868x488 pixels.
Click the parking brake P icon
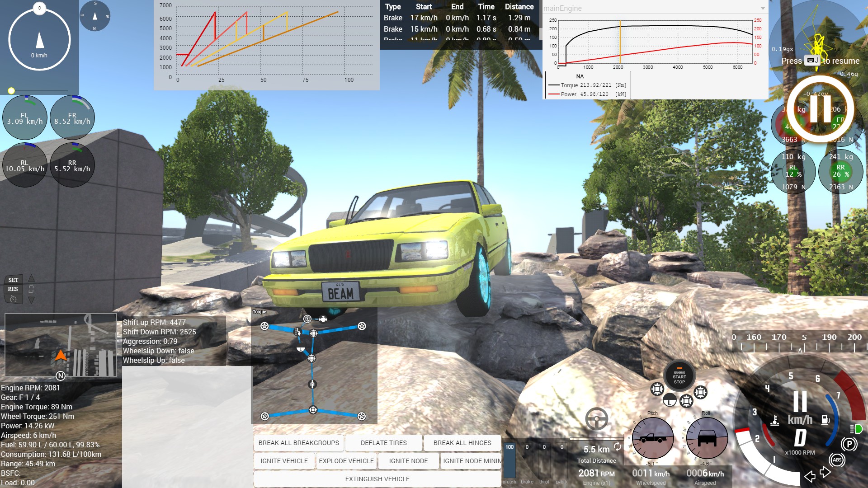(x=849, y=444)
